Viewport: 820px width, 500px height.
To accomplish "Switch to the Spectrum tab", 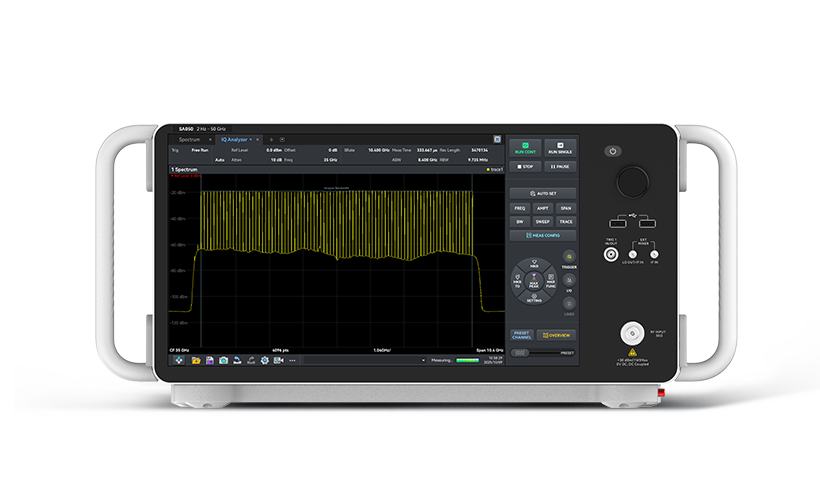I will (189, 139).
